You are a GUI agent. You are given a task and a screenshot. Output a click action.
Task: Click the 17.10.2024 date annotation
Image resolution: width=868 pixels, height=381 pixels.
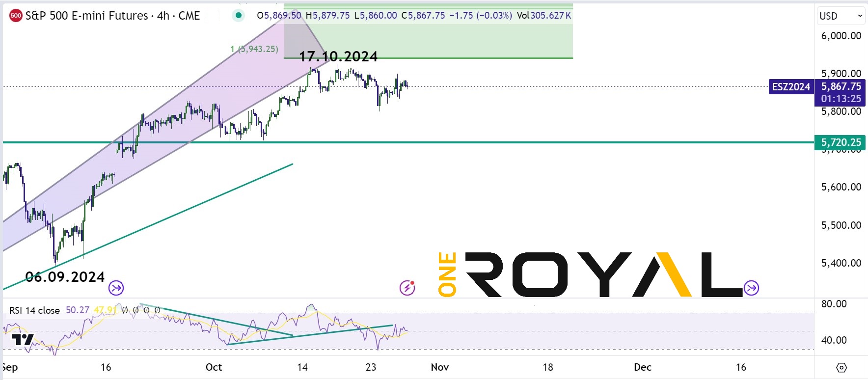[x=338, y=57]
